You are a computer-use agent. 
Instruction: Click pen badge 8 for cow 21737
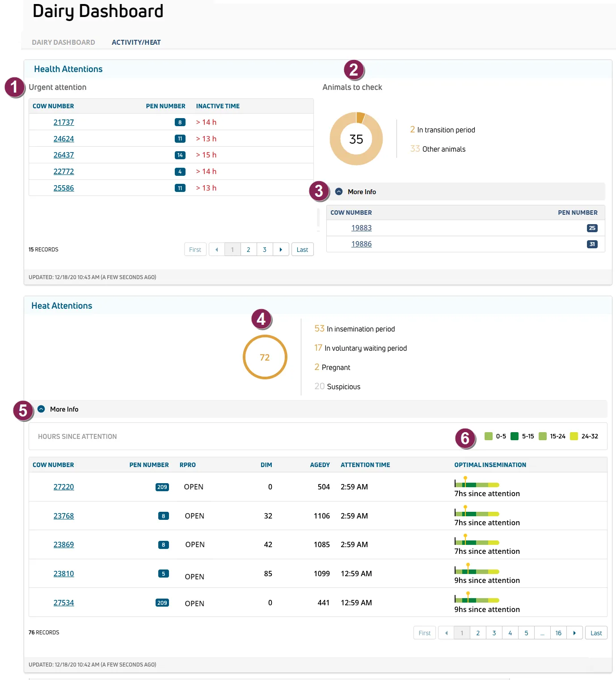pyautogui.click(x=180, y=122)
